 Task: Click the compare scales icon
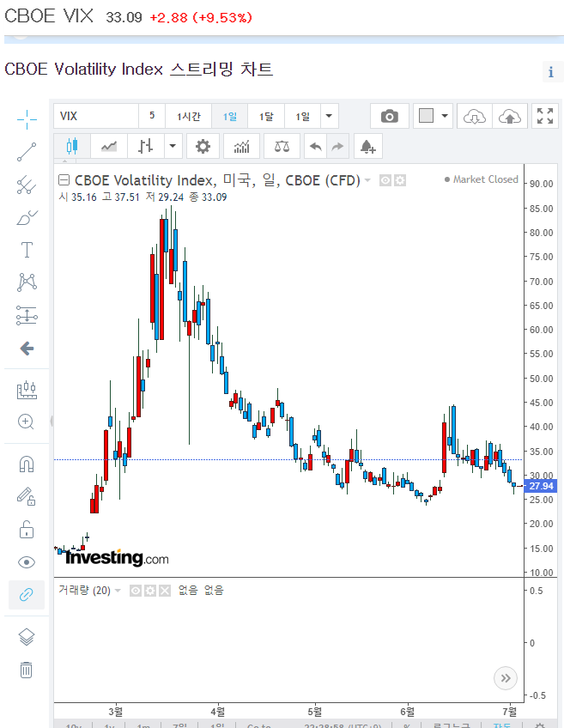click(x=282, y=146)
